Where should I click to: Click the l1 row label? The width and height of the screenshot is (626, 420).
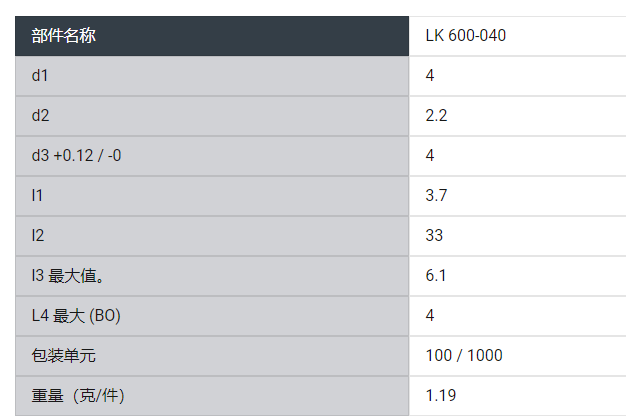(x=37, y=196)
